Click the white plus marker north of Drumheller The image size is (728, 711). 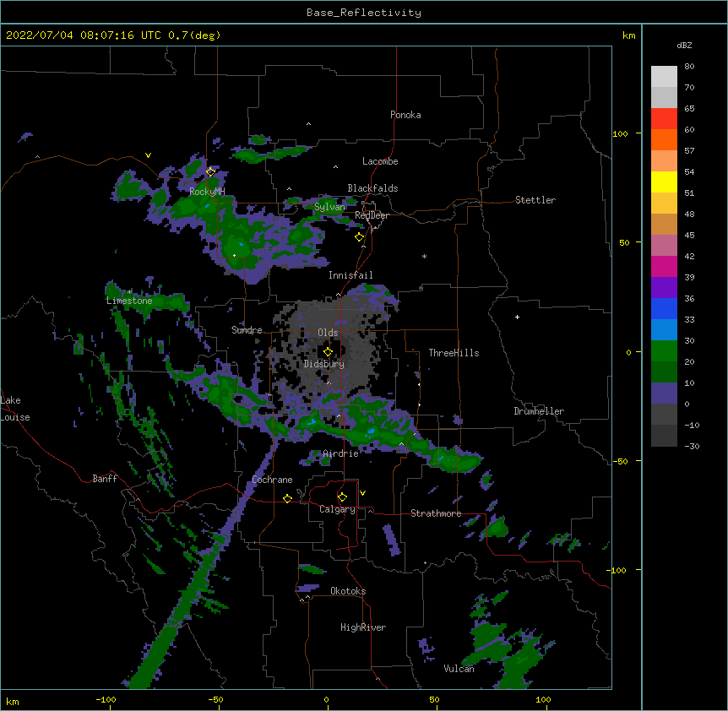point(517,317)
